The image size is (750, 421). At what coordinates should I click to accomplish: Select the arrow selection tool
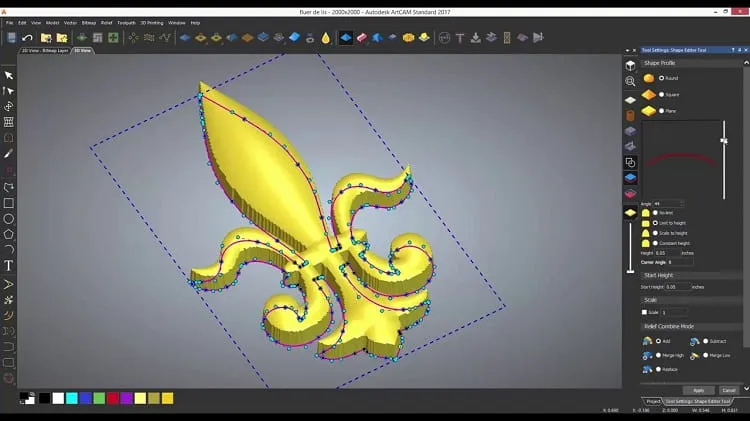(x=9, y=76)
